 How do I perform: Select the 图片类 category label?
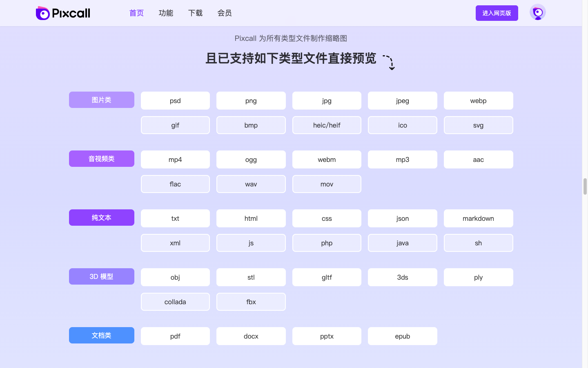(101, 99)
